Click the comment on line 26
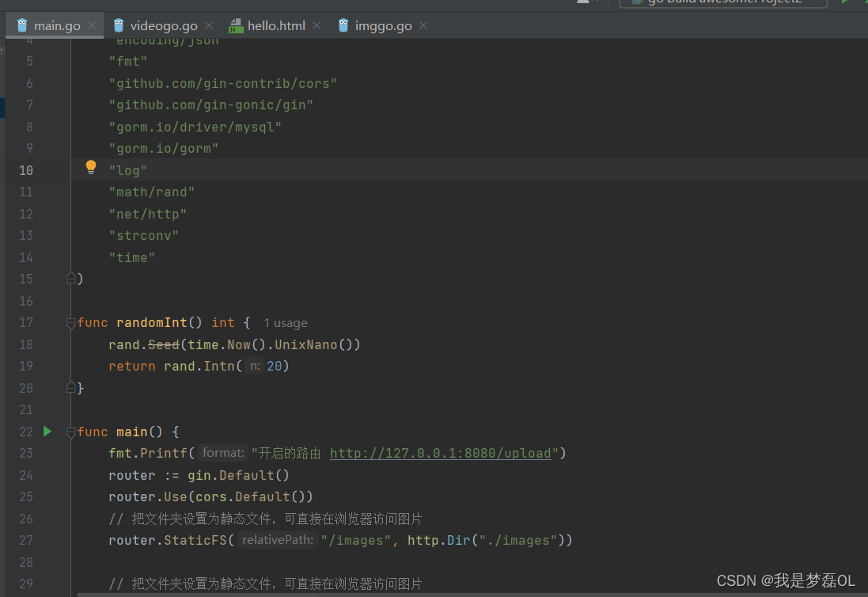Image resolution: width=868 pixels, height=597 pixels. (x=265, y=519)
